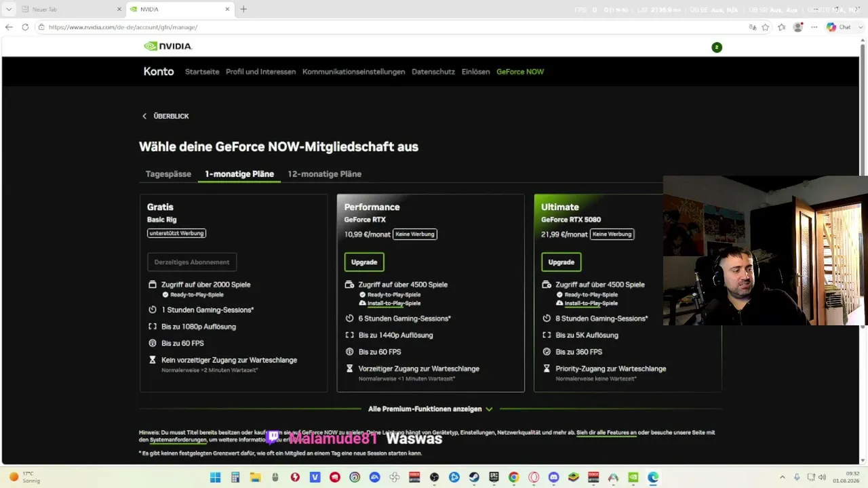Open Epic Games Launcher from the taskbar

(494, 477)
